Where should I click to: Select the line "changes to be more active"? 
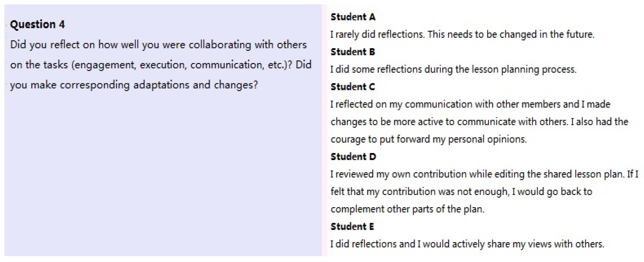tap(479, 122)
